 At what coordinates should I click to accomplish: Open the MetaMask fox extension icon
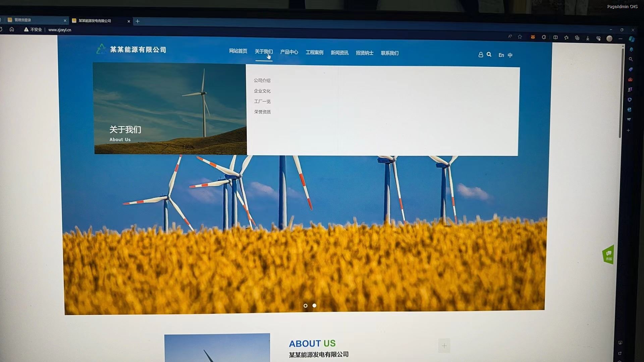pyautogui.click(x=533, y=37)
